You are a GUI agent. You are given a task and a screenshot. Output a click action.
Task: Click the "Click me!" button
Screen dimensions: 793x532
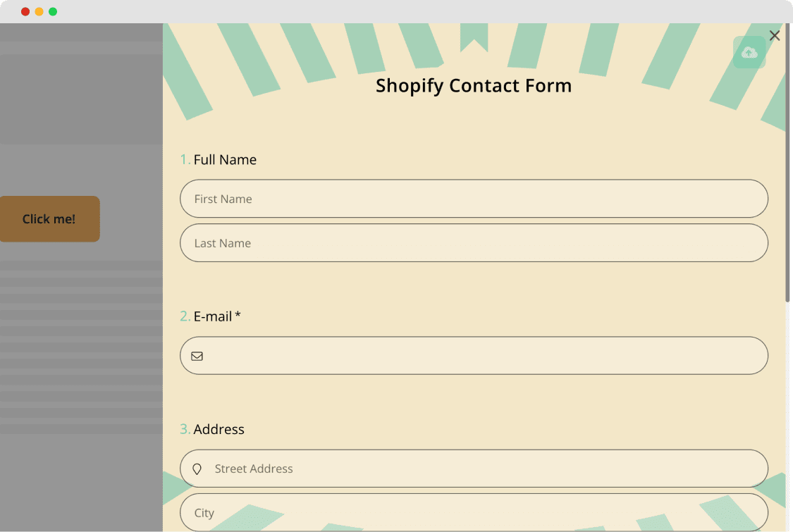tap(49, 219)
